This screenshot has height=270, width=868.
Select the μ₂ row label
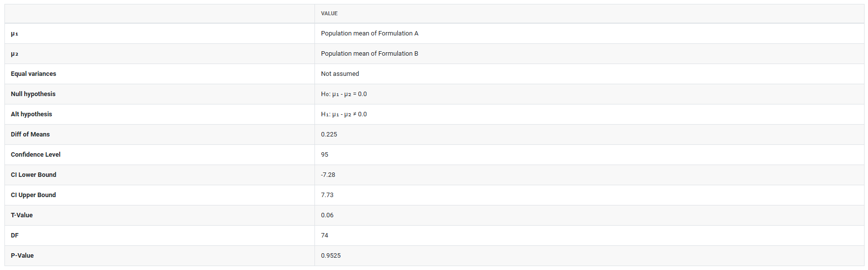tap(15, 54)
